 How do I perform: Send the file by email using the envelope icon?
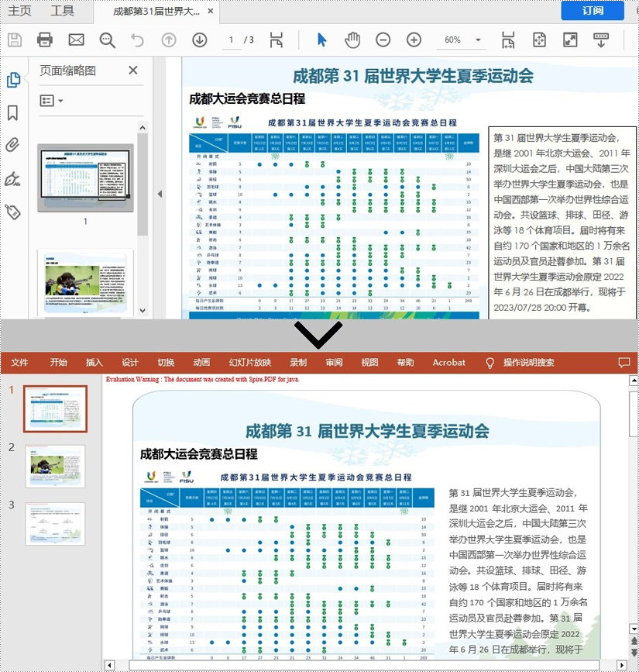[x=76, y=40]
